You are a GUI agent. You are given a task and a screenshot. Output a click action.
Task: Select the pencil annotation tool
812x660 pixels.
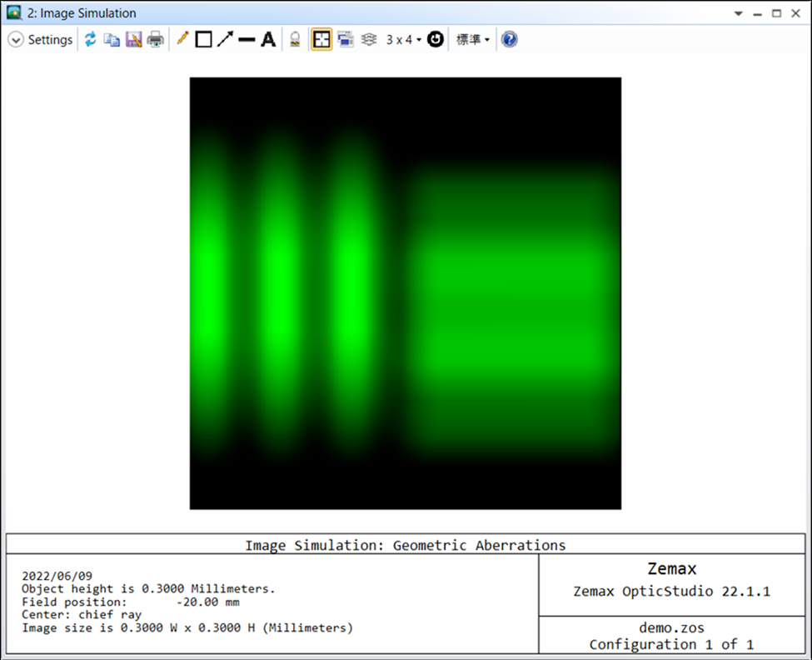tap(182, 40)
